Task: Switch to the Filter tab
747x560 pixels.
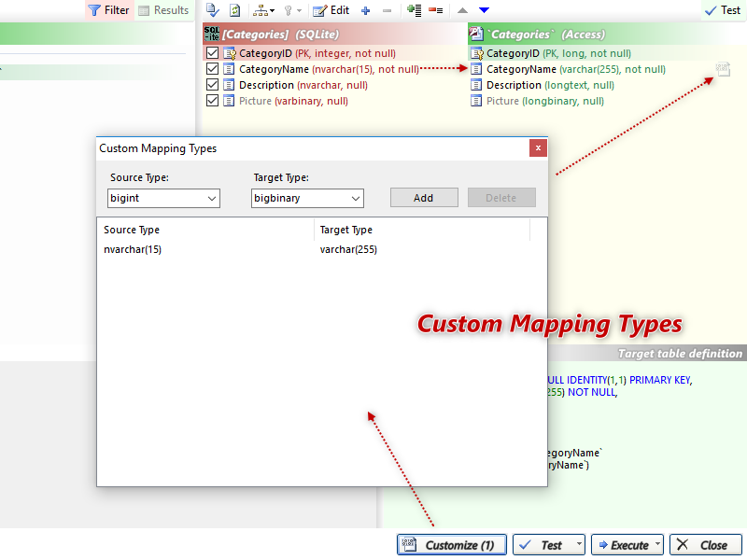Action: coord(109,10)
